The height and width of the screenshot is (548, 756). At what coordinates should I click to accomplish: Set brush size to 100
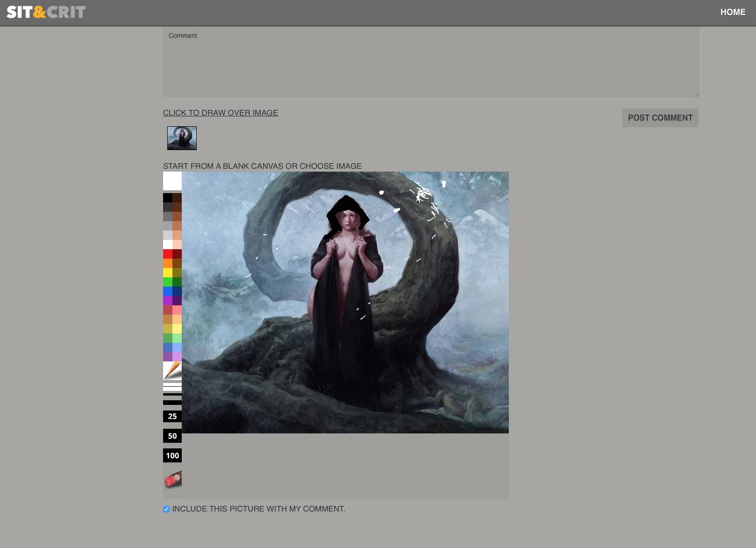(x=172, y=455)
